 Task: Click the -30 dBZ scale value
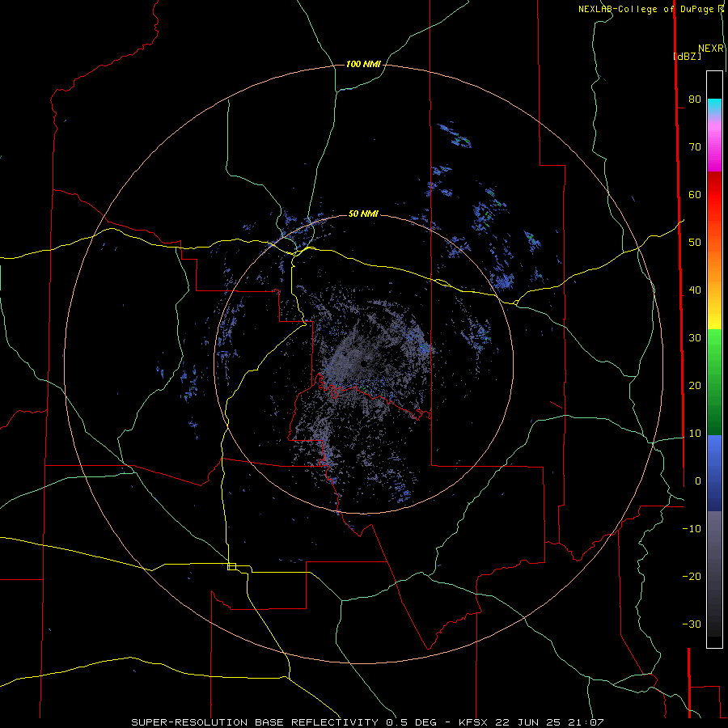[692, 624]
